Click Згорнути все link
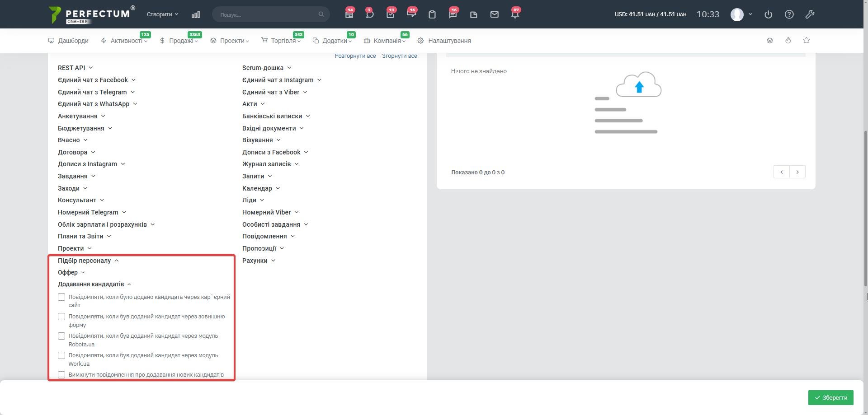Image resolution: width=868 pixels, height=415 pixels. pos(400,56)
